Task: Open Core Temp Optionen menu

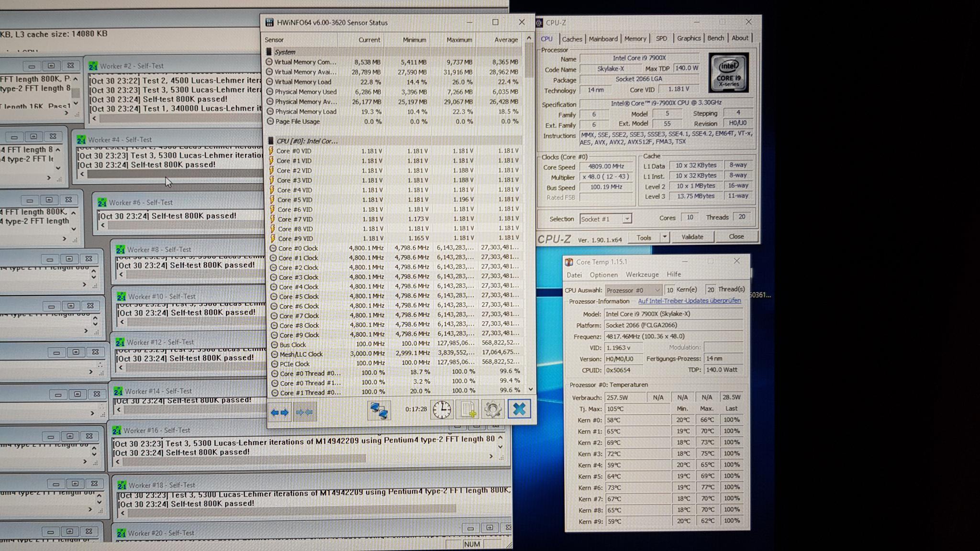Action: point(603,275)
